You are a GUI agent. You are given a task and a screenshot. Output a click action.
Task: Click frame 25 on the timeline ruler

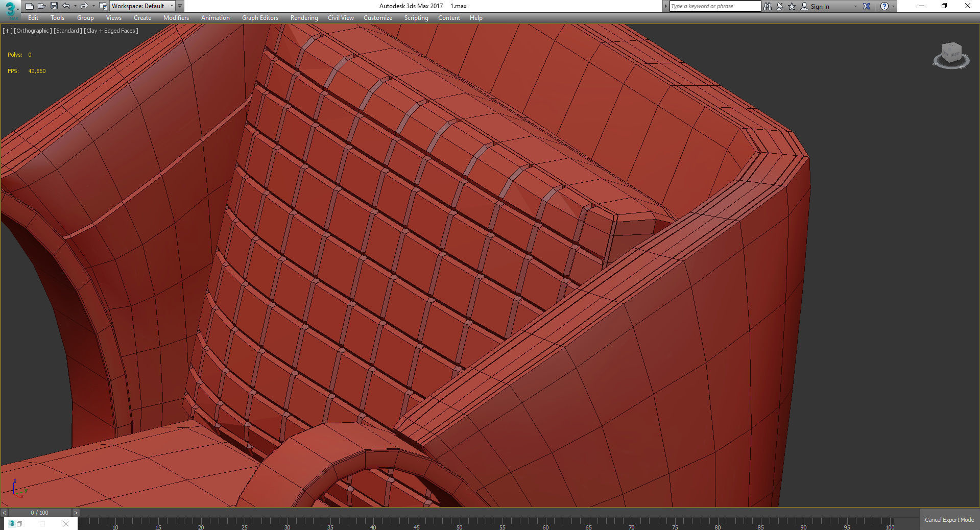(x=245, y=527)
